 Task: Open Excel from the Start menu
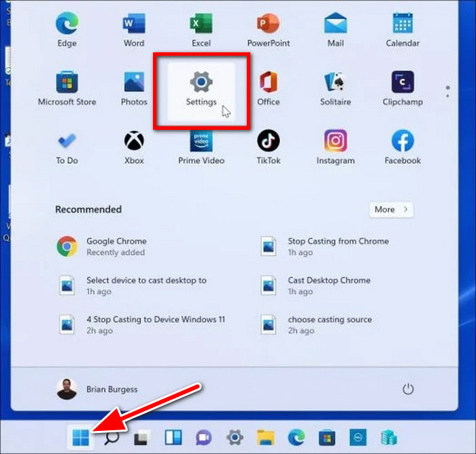tap(201, 30)
